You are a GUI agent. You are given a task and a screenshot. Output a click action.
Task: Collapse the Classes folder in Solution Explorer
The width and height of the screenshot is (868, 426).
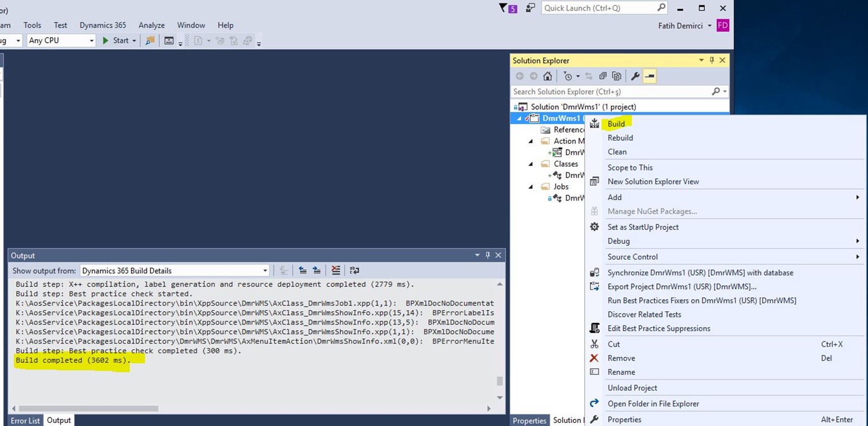tap(531, 164)
